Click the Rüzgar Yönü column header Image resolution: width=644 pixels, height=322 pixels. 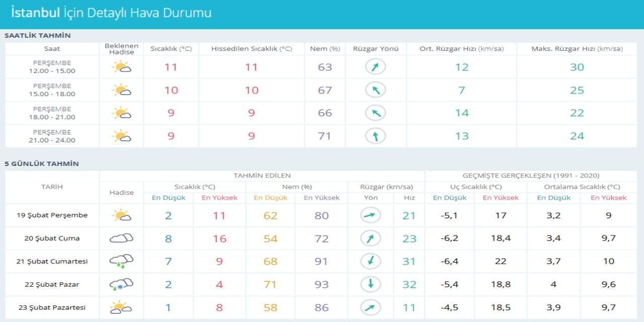(x=375, y=49)
